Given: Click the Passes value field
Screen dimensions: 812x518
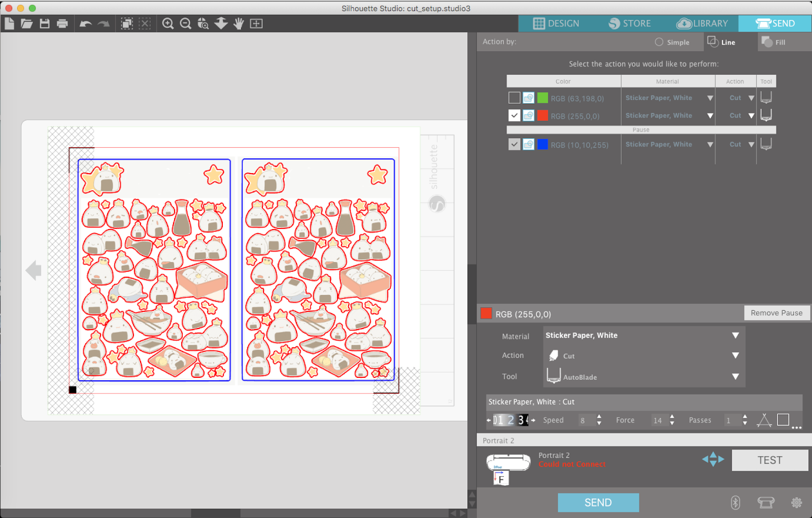Looking at the screenshot, I should click(731, 420).
